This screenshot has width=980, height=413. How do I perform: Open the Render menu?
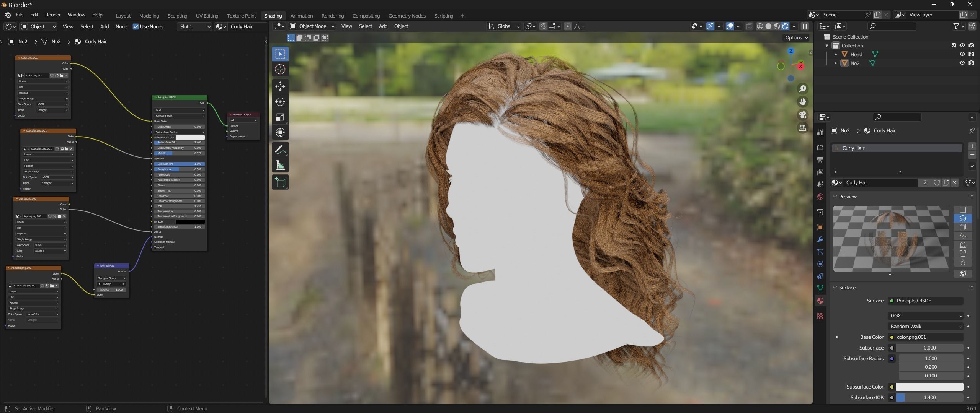coord(53,15)
